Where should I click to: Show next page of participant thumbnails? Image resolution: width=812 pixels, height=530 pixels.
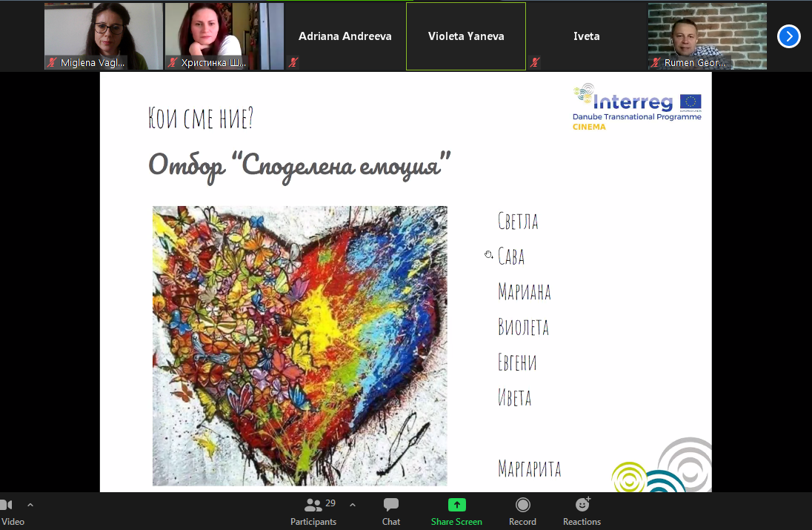coord(788,36)
